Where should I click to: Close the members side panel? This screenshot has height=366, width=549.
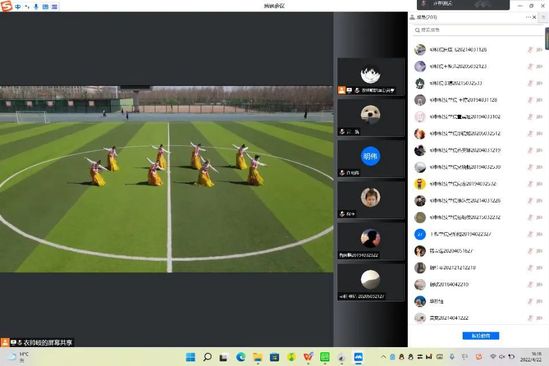pos(534,17)
